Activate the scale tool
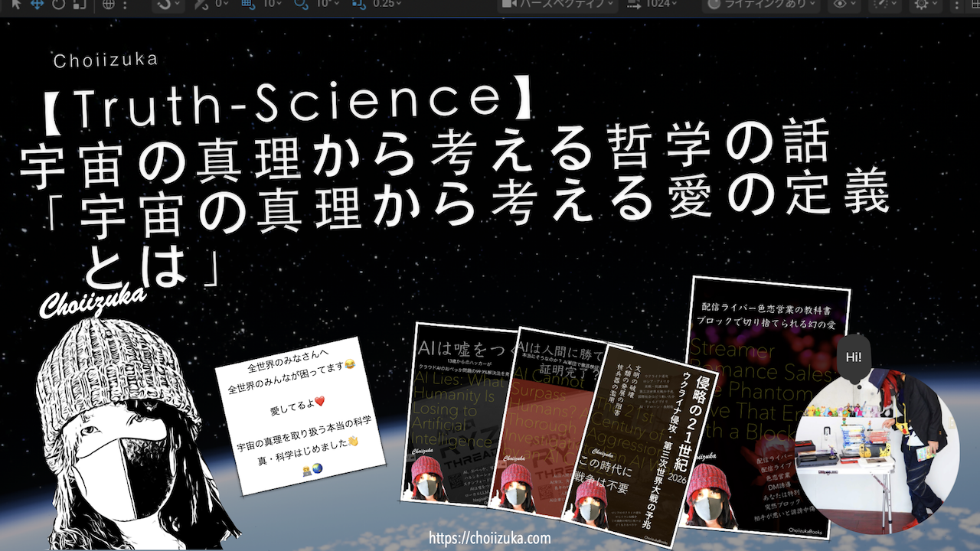Viewport: 980px width, 551px height. pyautogui.click(x=80, y=4)
